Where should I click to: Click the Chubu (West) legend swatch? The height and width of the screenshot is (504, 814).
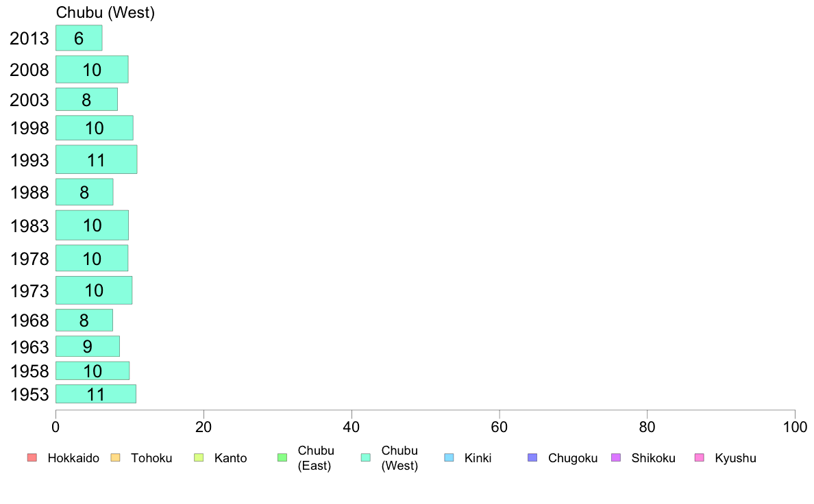[366, 457]
